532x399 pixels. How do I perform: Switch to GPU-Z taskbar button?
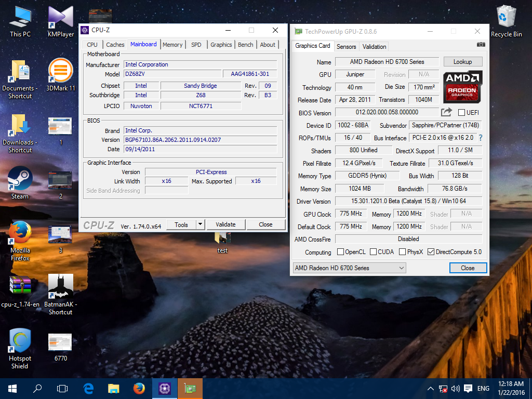(190, 389)
